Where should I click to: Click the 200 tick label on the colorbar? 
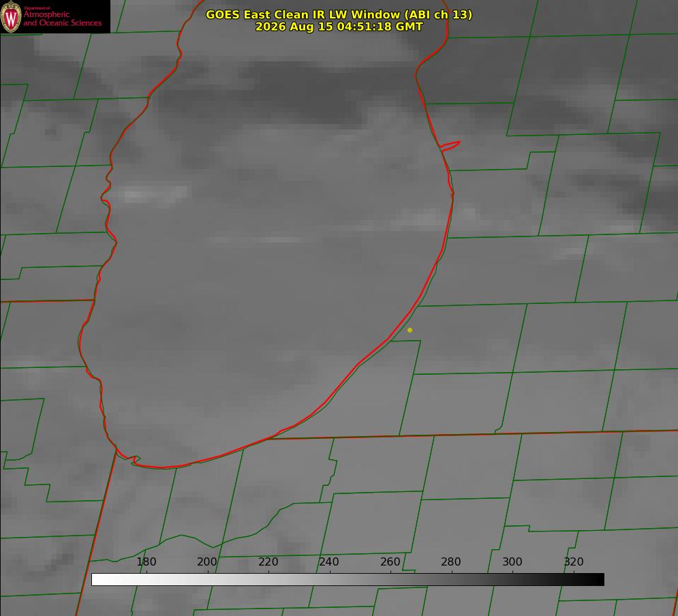tap(207, 561)
